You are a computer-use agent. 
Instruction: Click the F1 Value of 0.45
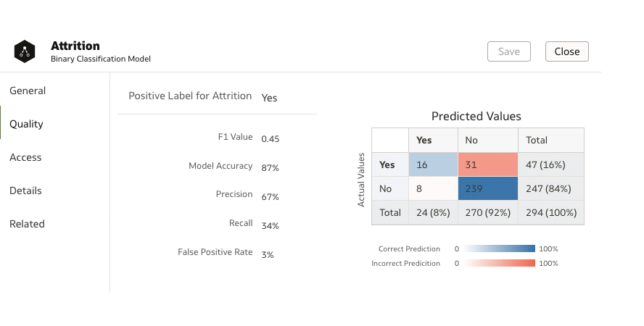coord(271,138)
